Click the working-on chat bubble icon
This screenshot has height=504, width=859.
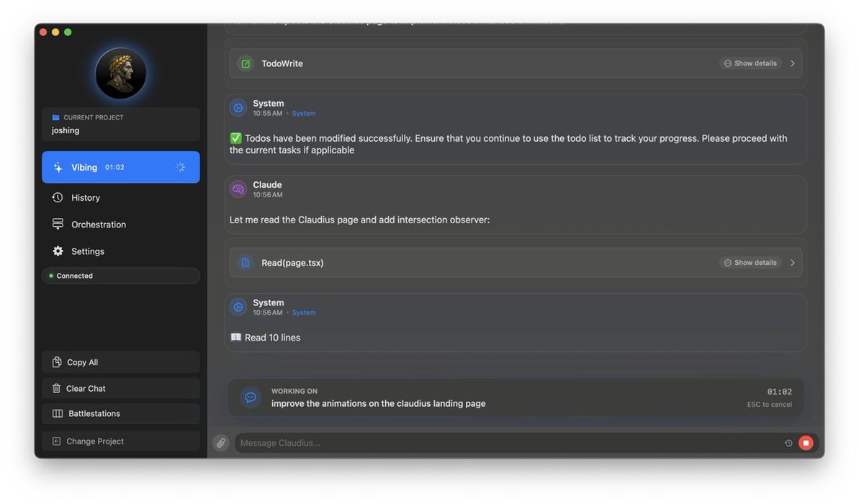[250, 397]
